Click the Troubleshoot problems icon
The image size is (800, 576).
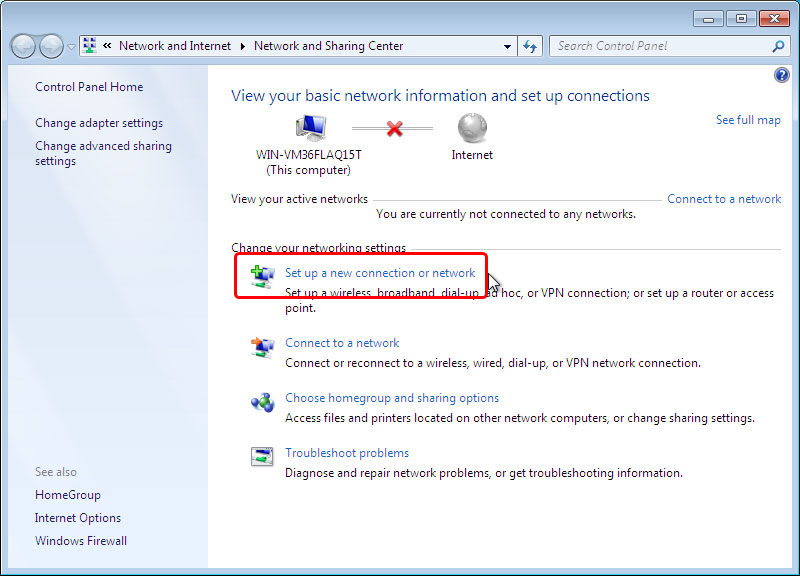pos(261,457)
